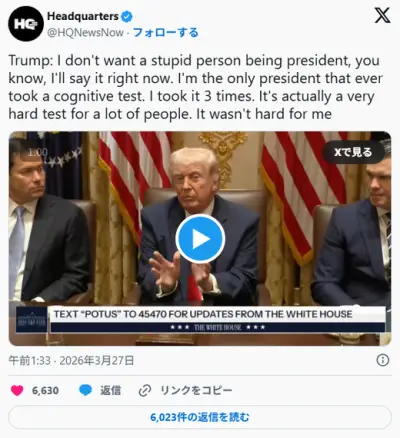The width and height of the screenshot is (400, 438).
Task: Click the 1:00 video duration label
Action: (x=38, y=152)
